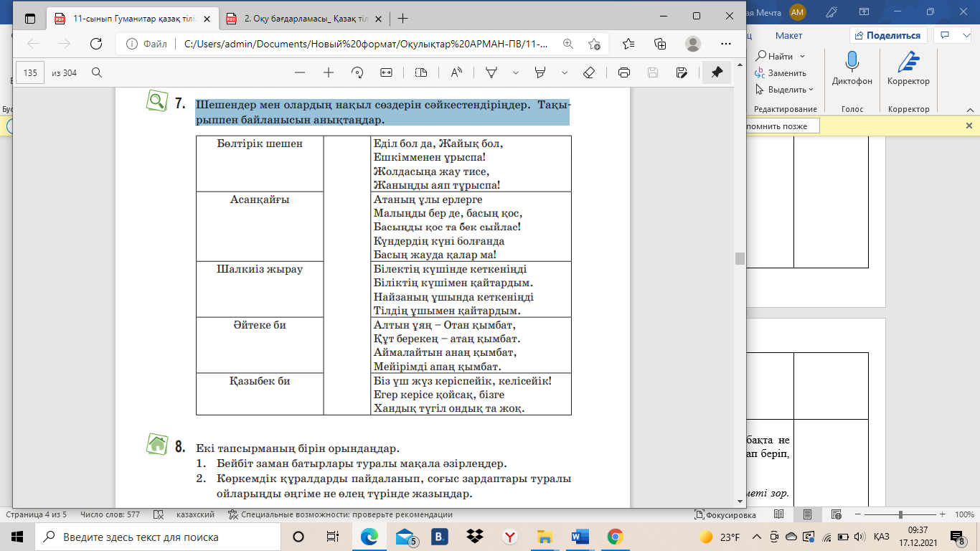Start Read aloud for the PDF
Screen dimensions: 980x551
click(x=456, y=72)
